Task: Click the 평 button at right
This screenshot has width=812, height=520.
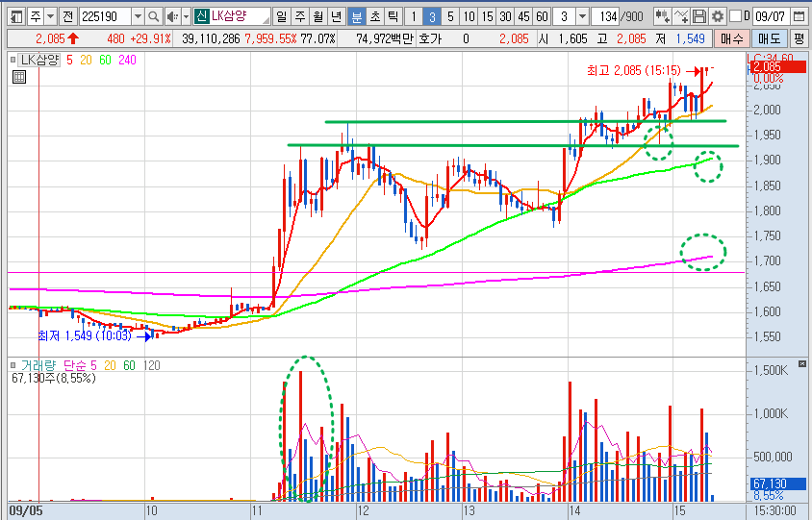Action: tap(799, 38)
